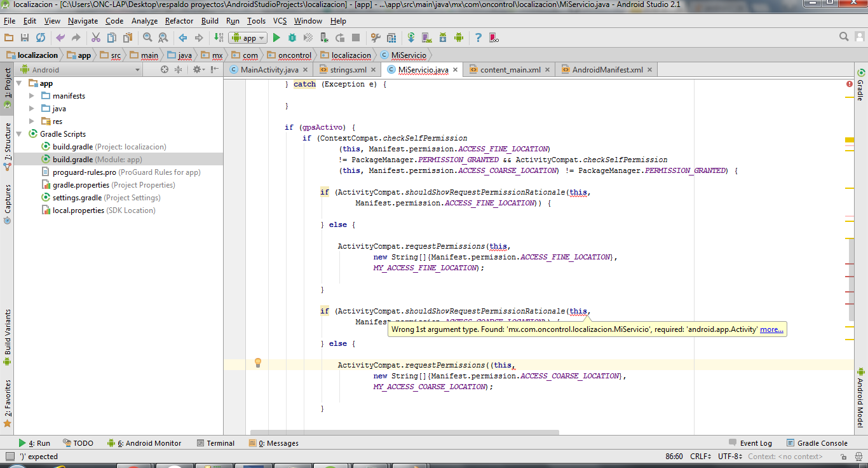Viewport: 868px width, 468px height.
Task: Click the oncontrol breadcrumb
Action: [x=289, y=55]
